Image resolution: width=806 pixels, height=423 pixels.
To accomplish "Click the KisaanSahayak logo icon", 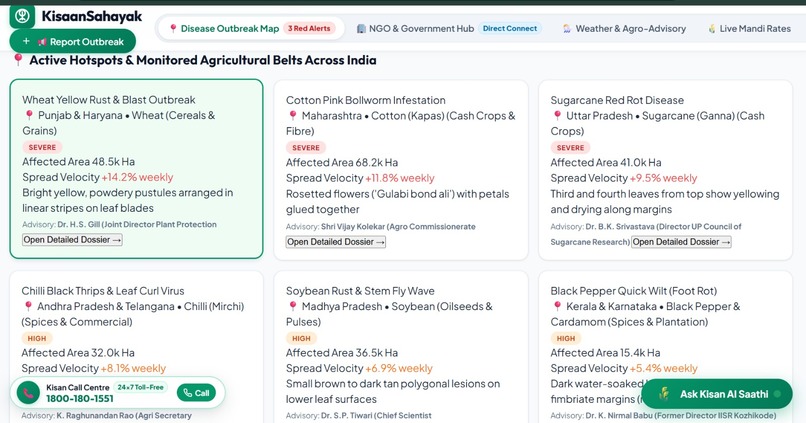I will (x=22, y=16).
